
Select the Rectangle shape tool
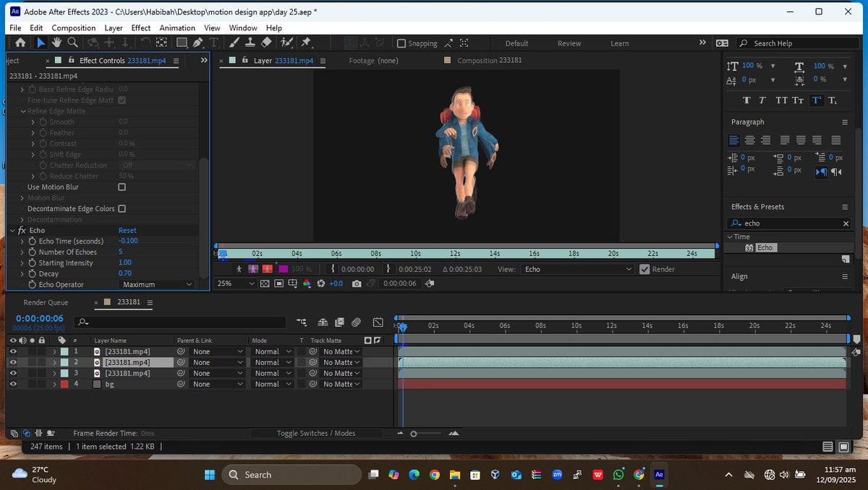[182, 43]
